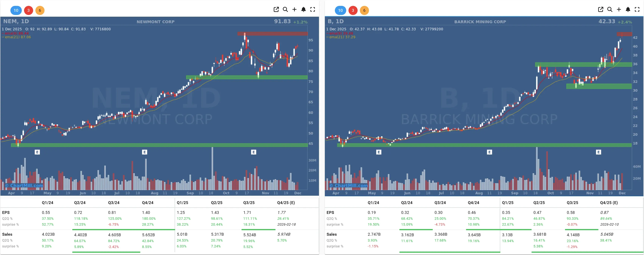Set an alert using the NEM bell icon
Image resolution: width=644 pixels, height=255 pixels.
point(303,9)
